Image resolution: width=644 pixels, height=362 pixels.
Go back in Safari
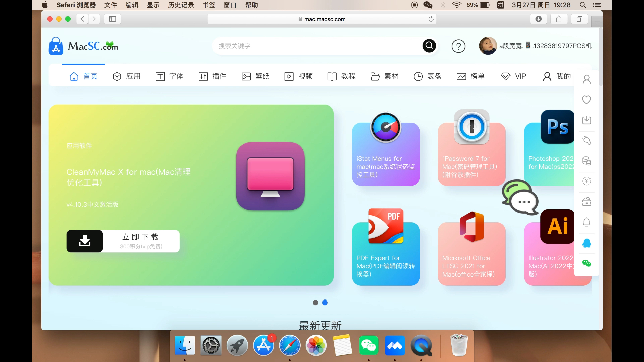[x=82, y=19]
